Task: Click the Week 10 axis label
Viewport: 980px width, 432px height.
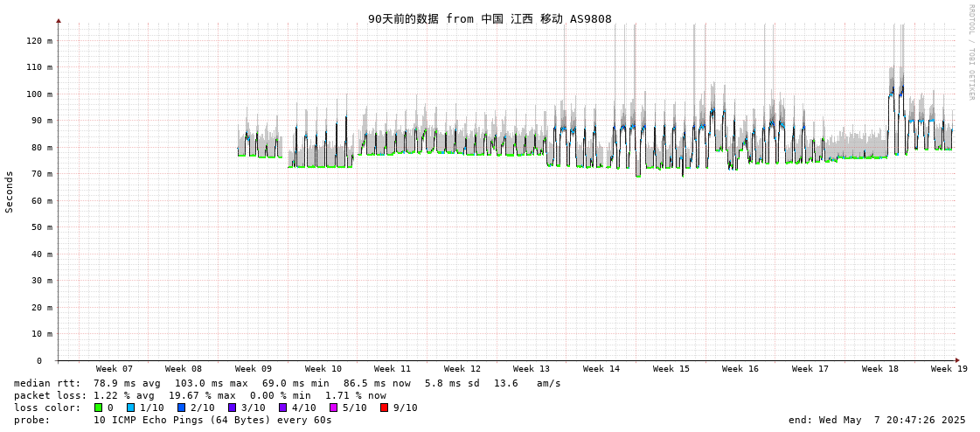Action: 323,369
